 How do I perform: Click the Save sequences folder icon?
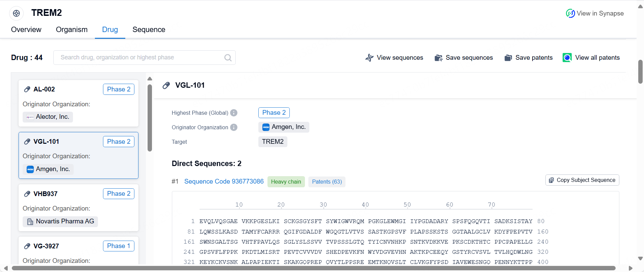(438, 58)
